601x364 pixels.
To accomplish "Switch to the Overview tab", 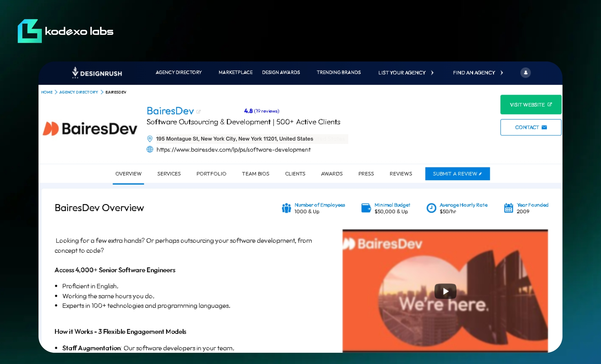I will click(x=128, y=174).
